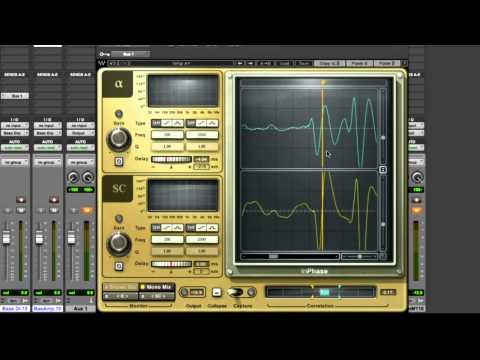Toggle phase invert on alpha channel
The height and width of the screenshot is (360, 480).
point(119,162)
